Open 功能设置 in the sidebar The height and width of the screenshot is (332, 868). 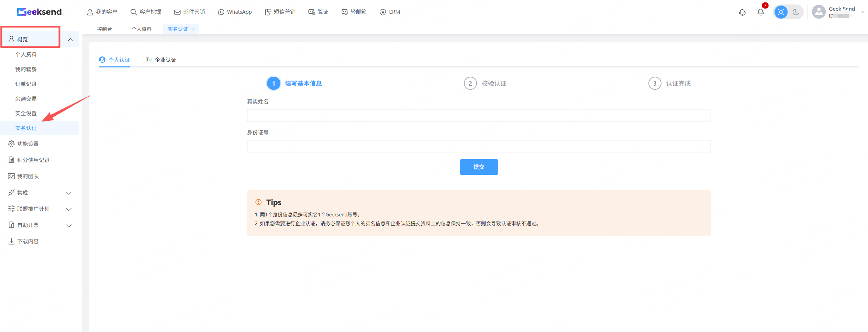coord(28,144)
